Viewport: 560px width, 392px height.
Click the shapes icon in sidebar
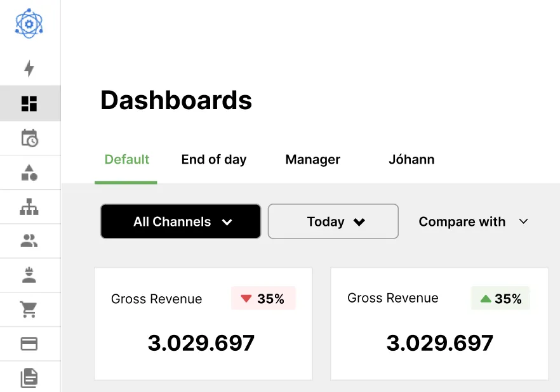[29, 173]
